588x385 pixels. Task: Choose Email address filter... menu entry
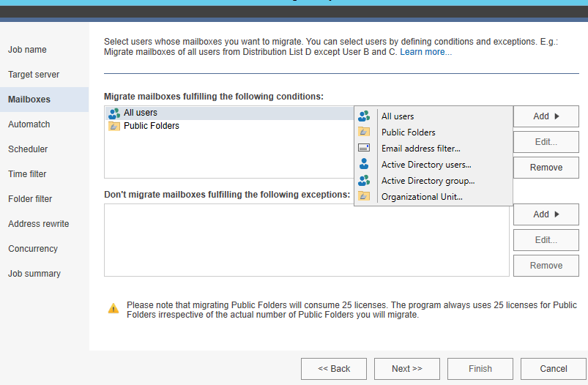(433, 149)
